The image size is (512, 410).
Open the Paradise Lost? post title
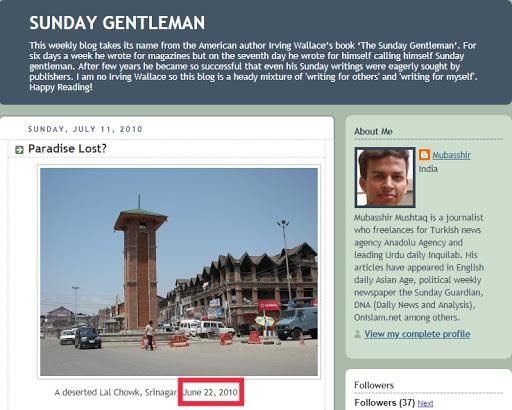[67, 149]
